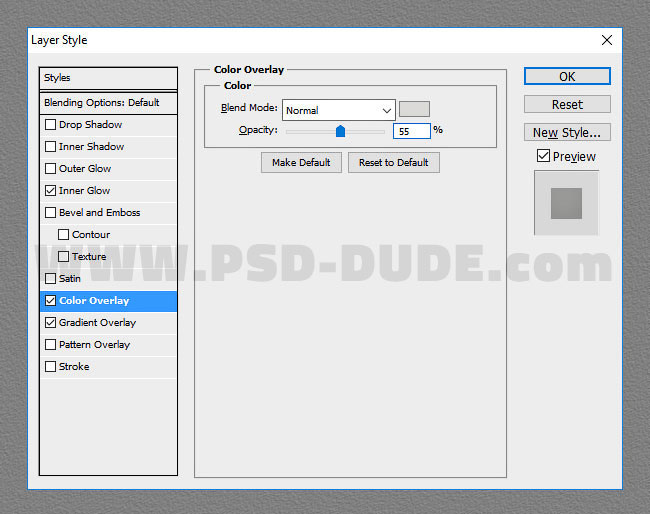The height and width of the screenshot is (514, 650).
Task: Open the New Style dialog
Action: (x=567, y=133)
